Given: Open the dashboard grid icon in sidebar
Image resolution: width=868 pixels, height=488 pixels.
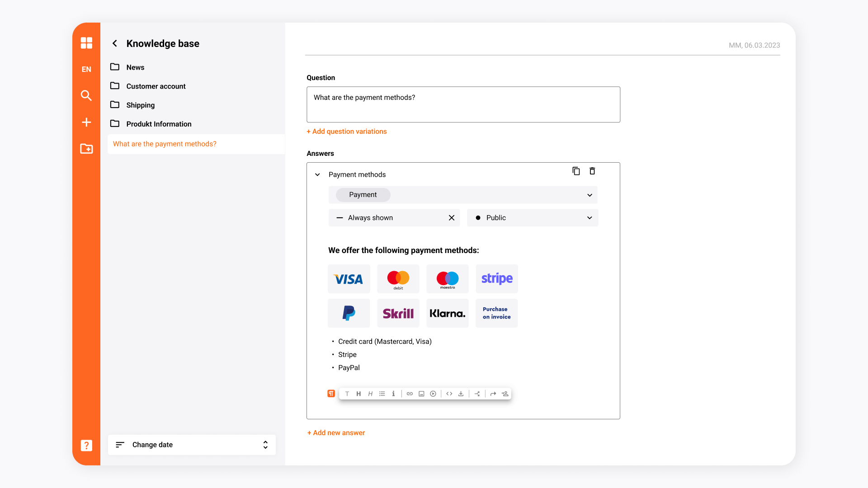Looking at the screenshot, I should [86, 43].
